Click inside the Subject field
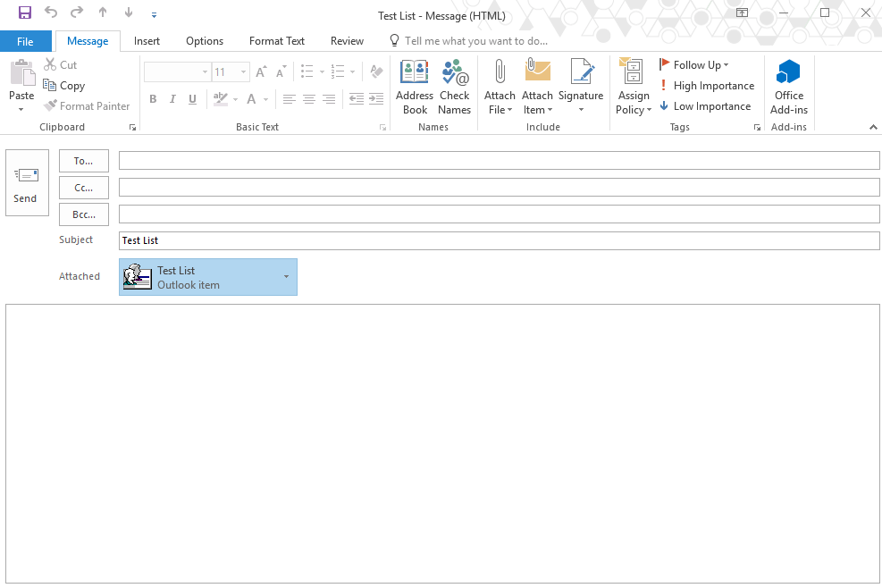The width and height of the screenshot is (882, 588). tap(357, 239)
